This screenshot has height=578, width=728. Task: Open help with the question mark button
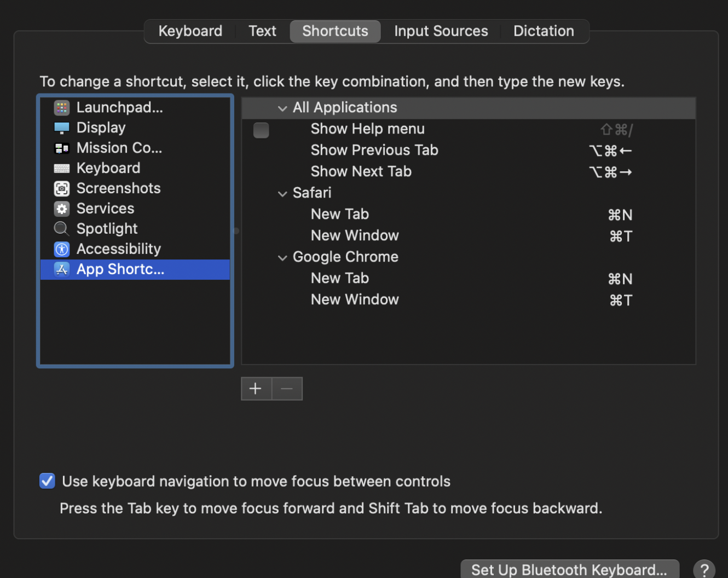pyautogui.click(x=704, y=569)
